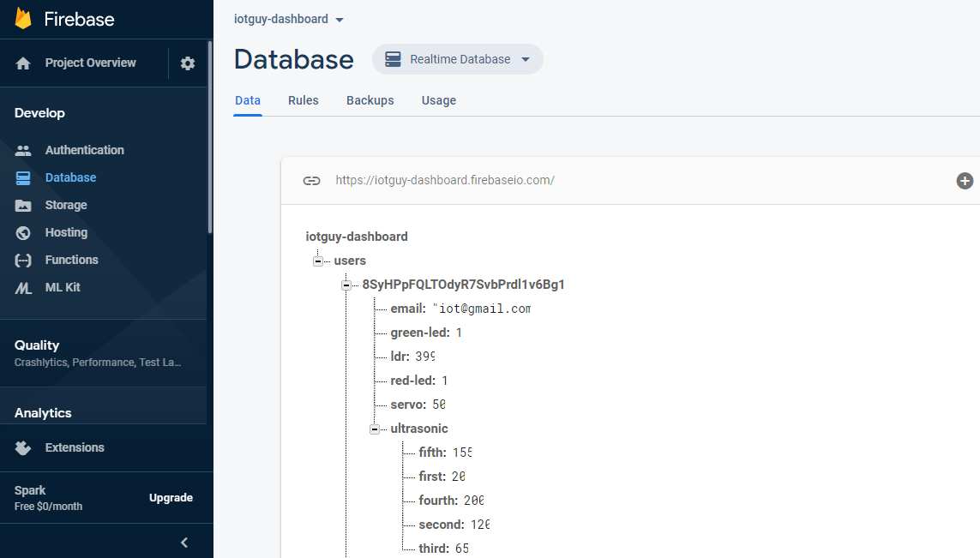Select the iotguy-dashboard root node
This screenshot has height=558, width=980.
pos(357,237)
